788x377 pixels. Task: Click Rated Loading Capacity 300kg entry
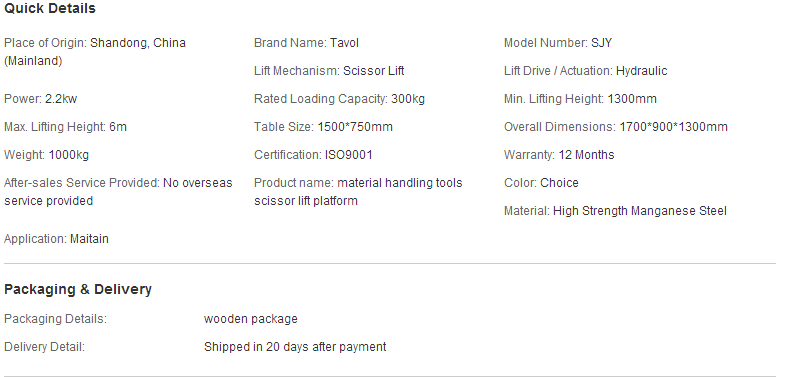pos(339,99)
